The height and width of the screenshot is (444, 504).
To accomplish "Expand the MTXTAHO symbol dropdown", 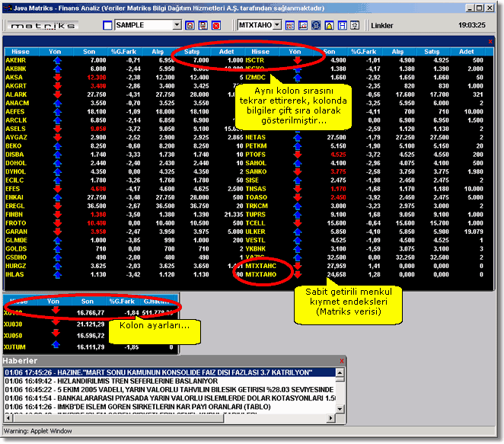I will click(x=277, y=25).
